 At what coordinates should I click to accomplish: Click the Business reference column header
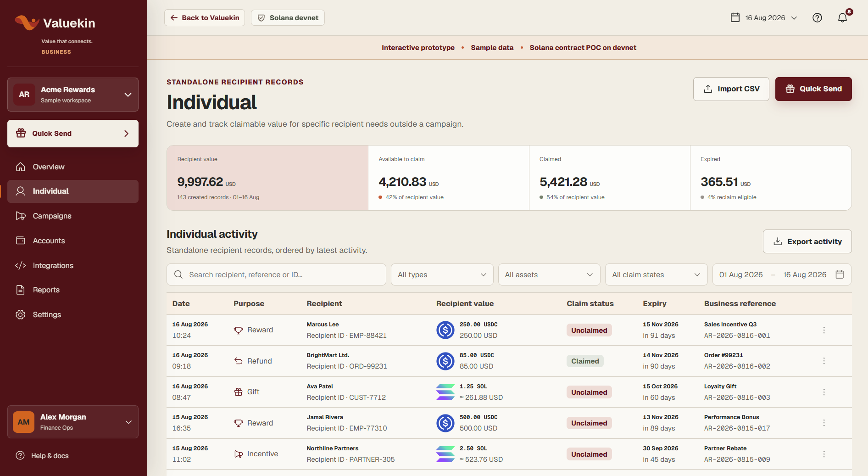click(x=740, y=303)
